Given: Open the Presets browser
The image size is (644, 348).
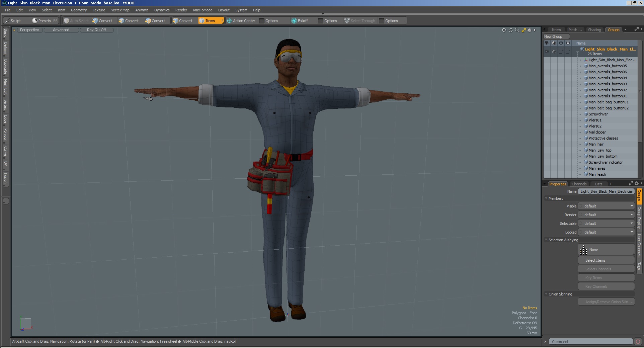Looking at the screenshot, I should pos(44,21).
